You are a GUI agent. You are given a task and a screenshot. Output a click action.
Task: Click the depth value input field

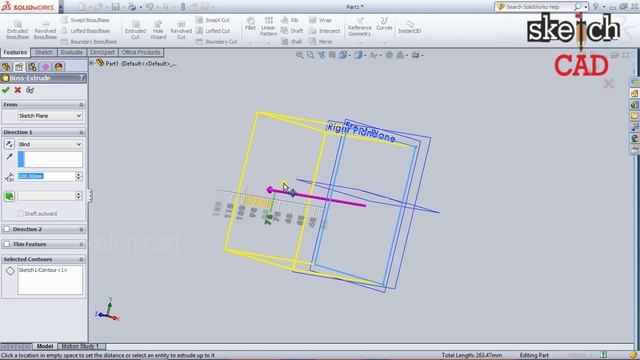coord(46,176)
